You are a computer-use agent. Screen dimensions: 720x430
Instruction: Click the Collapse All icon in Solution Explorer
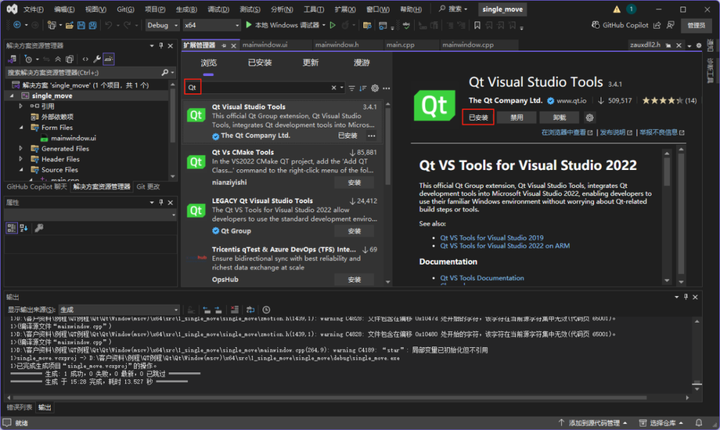58,59
